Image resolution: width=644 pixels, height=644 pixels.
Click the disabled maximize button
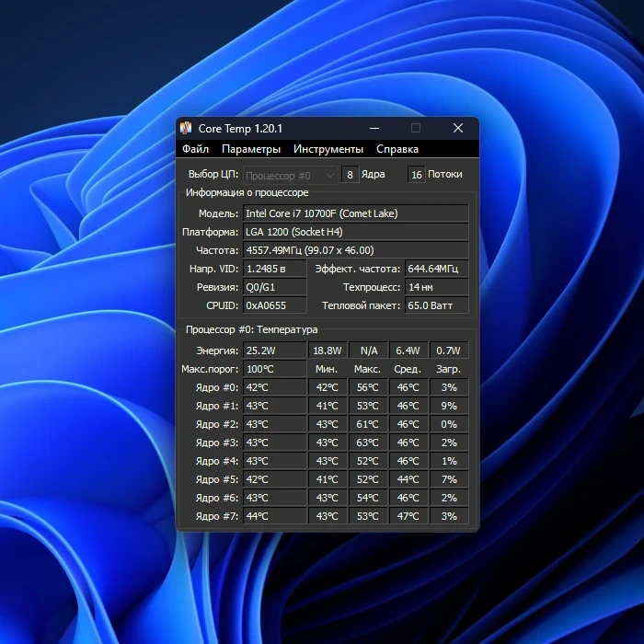[416, 128]
